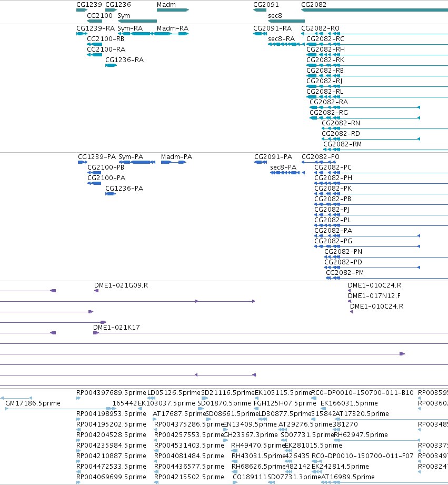Image resolution: width=448 pixels, height=485 pixels.
Task: Click transcript CG2082-RK
Action: (x=325, y=60)
